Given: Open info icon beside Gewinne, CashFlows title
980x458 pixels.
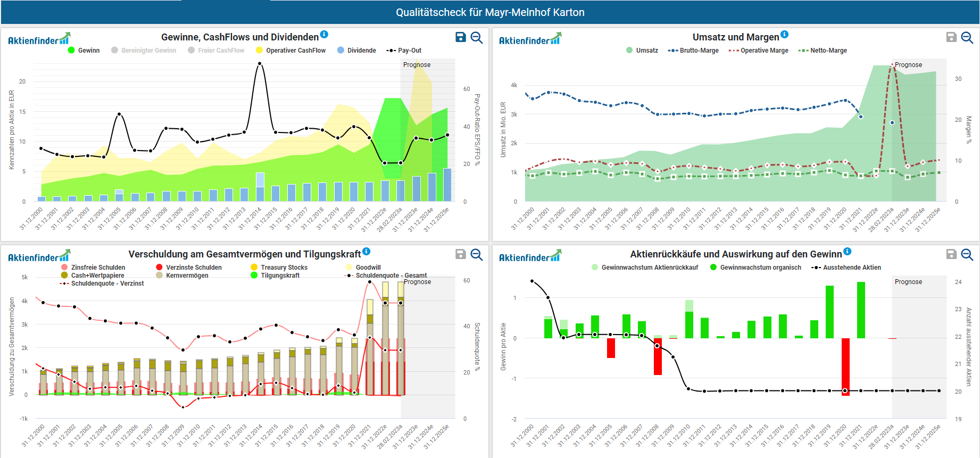Looking at the screenshot, I should 324,35.
